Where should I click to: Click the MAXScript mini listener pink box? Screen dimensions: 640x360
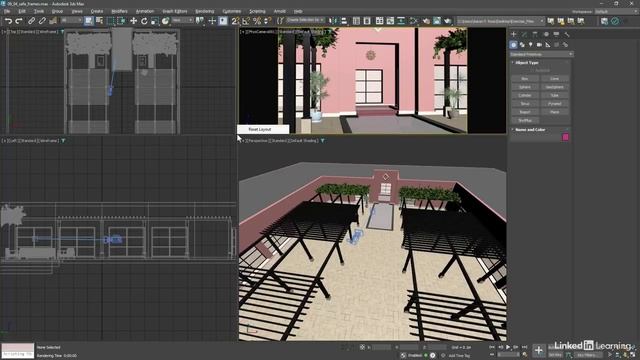[x=18, y=347]
